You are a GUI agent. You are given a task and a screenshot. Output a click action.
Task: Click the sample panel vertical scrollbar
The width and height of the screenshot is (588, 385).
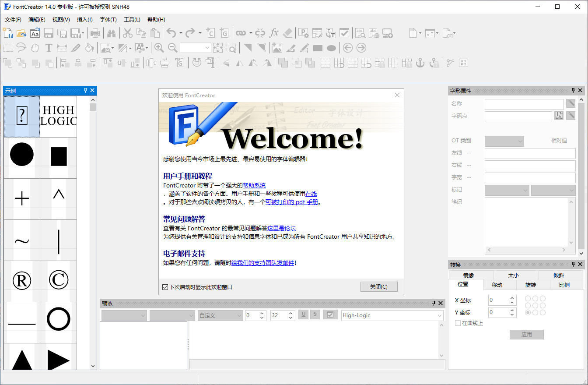(x=93, y=237)
